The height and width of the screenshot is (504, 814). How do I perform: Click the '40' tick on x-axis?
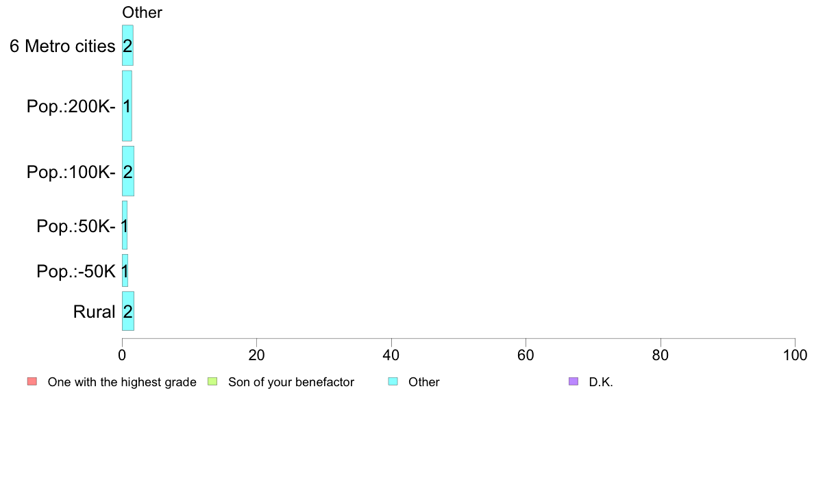coord(391,355)
